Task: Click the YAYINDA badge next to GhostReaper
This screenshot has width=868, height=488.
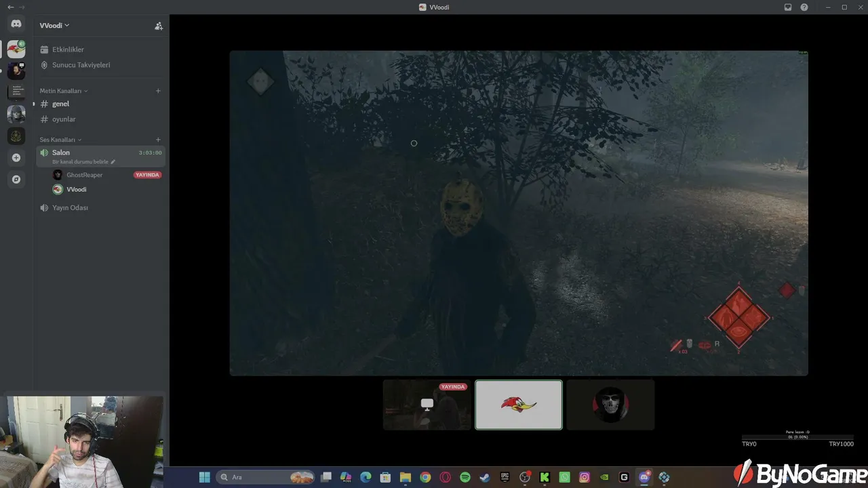Action: [x=147, y=175]
